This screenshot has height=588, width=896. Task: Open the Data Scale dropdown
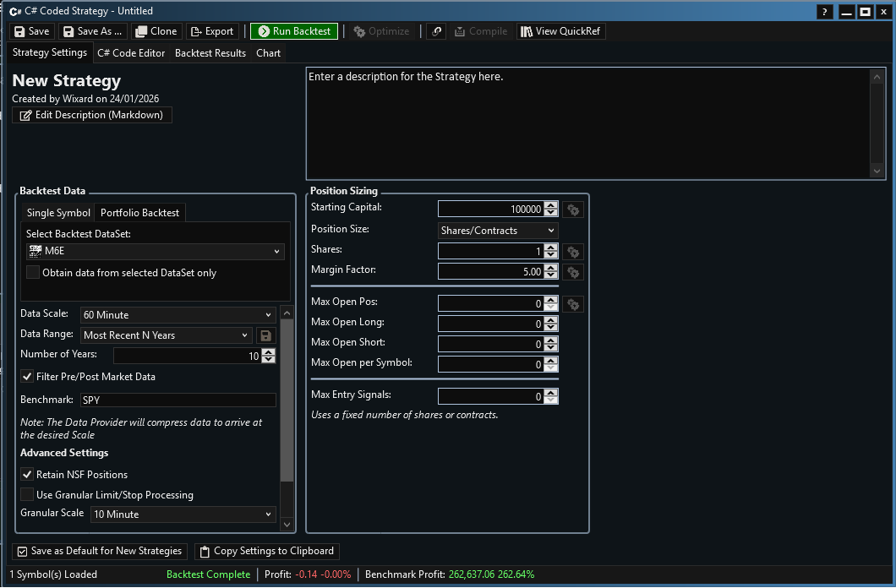[178, 315]
